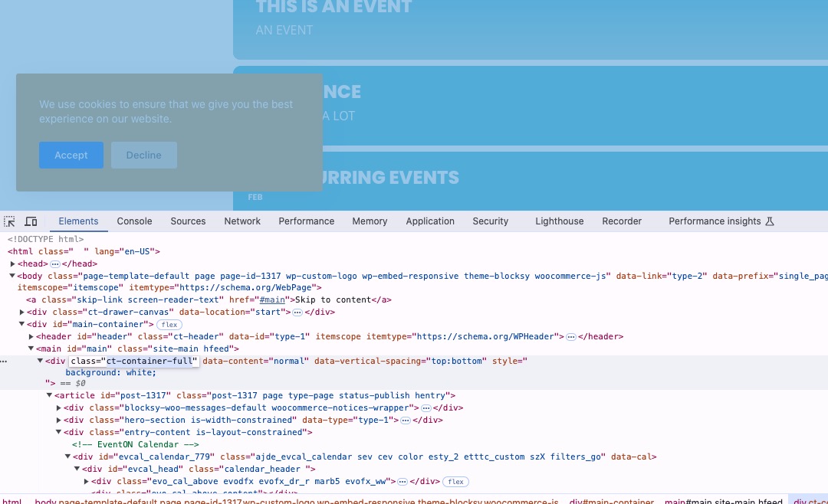Image resolution: width=828 pixels, height=504 pixels.
Task: Expand ellipsis in blocksy-woo-messages div
Action: [x=426, y=408]
